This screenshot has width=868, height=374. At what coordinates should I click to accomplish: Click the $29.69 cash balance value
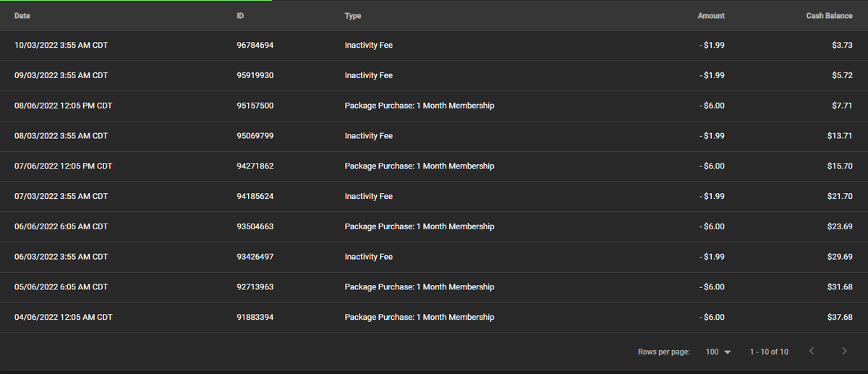[x=840, y=257]
